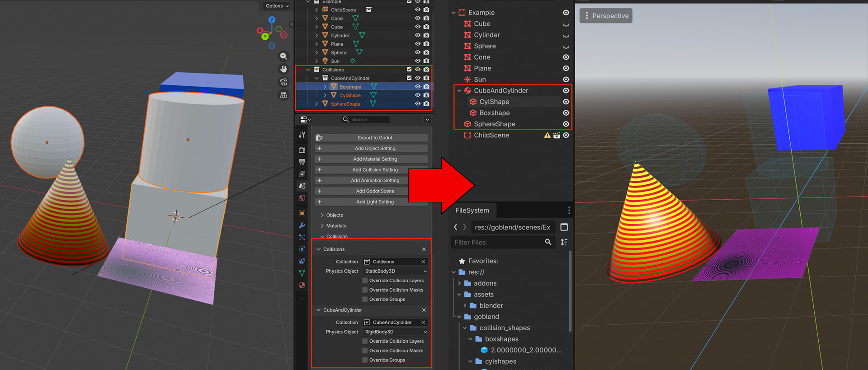Click the World properties globe icon
This screenshot has width=868, height=370.
click(x=302, y=198)
